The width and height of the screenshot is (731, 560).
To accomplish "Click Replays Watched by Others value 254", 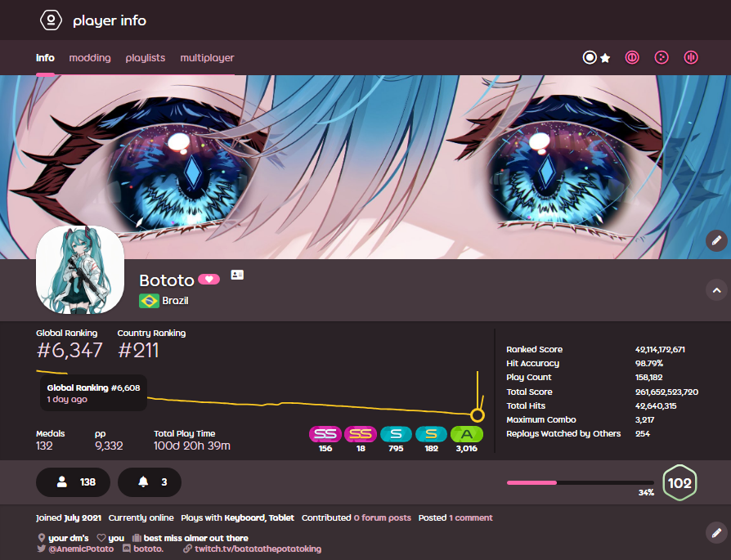I will point(643,433).
